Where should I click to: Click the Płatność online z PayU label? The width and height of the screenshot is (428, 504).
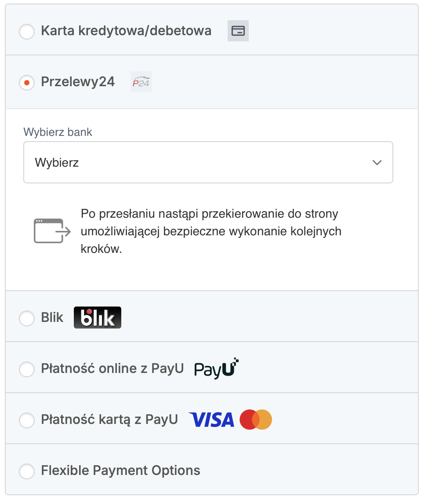click(112, 369)
